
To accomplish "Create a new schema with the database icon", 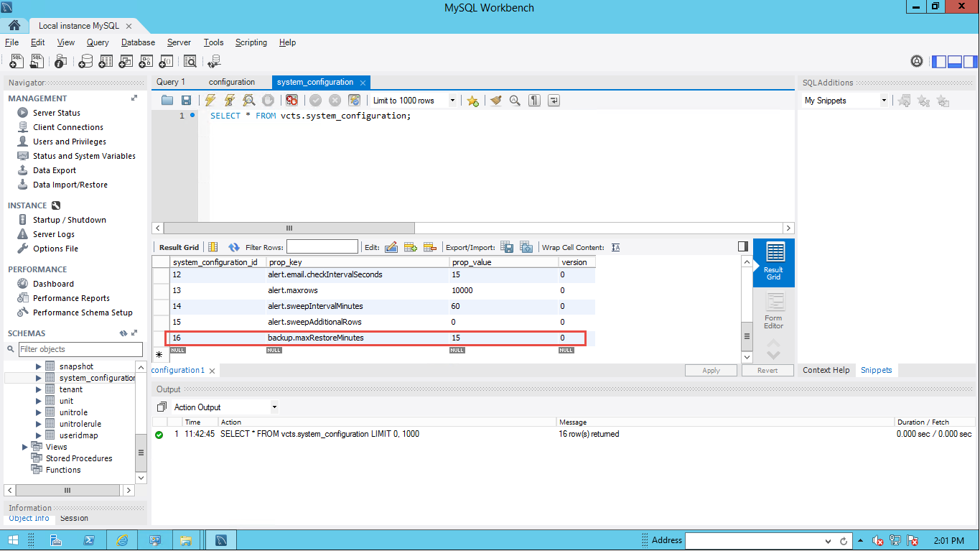I will coord(85,62).
